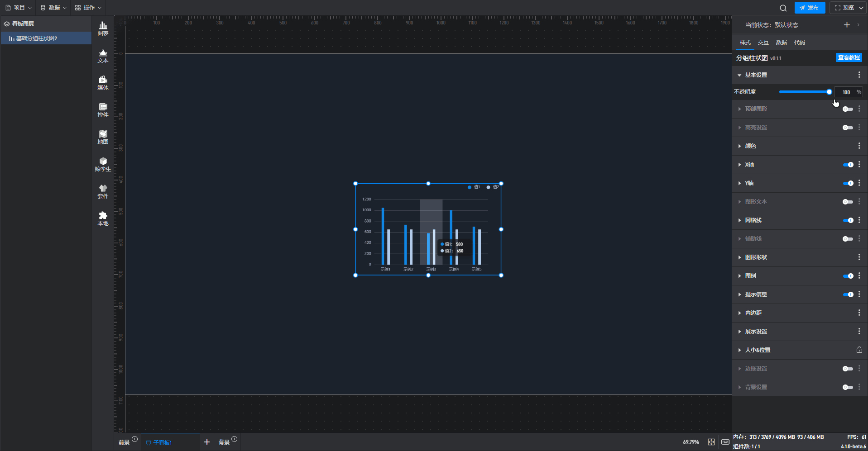This screenshot has width=868, height=451.
Task: Add a new sub-board with plus icon
Action: coord(207,442)
